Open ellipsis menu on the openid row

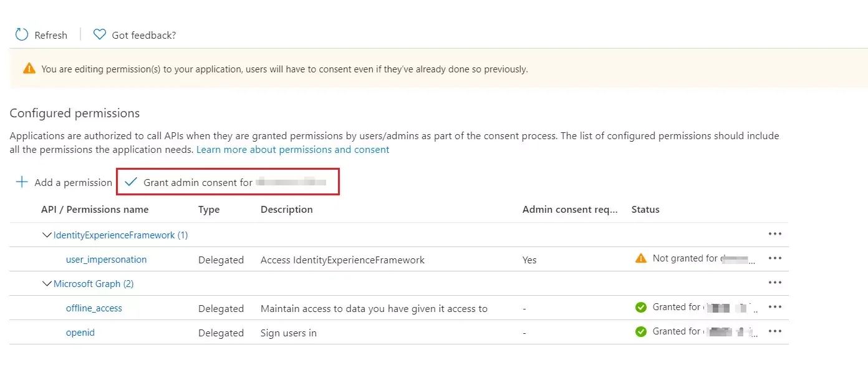774,331
